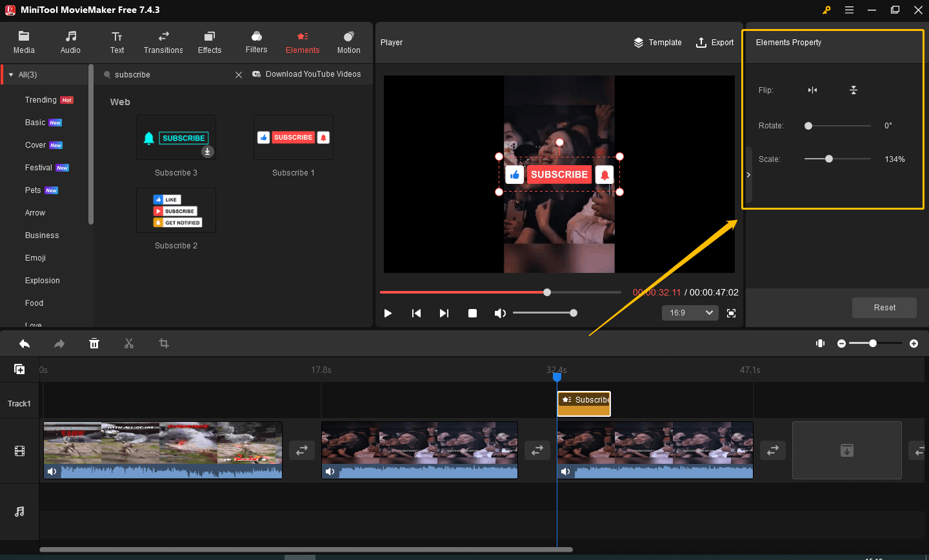Open the Template gallery
This screenshot has height=560, width=929.
tap(657, 43)
